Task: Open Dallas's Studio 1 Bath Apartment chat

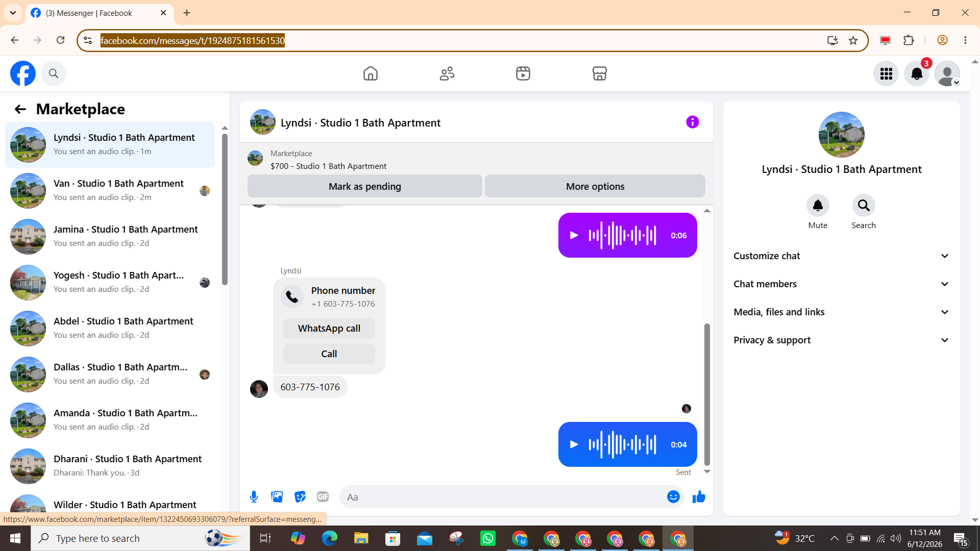Action: pyautogui.click(x=110, y=374)
